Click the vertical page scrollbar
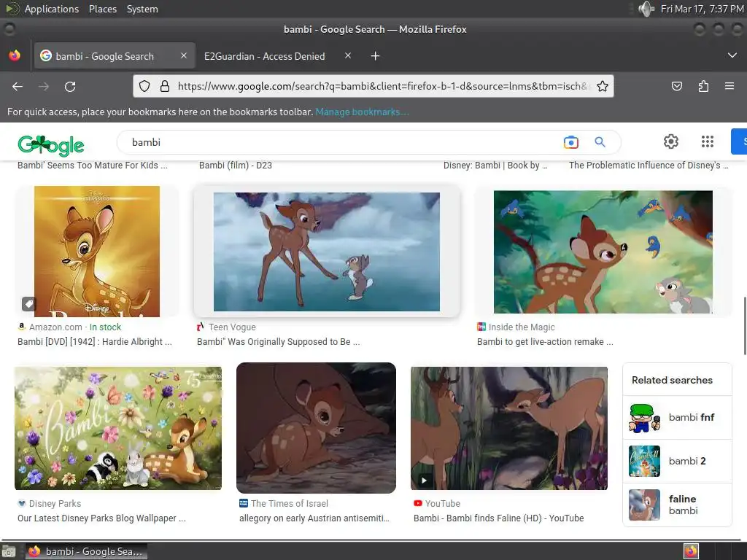This screenshot has height=560, width=747. tap(745, 326)
